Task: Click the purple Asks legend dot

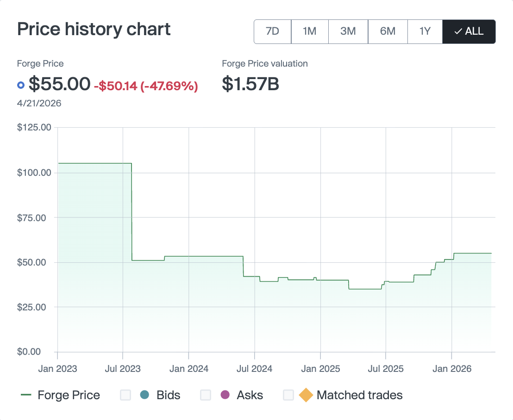Action: point(225,395)
